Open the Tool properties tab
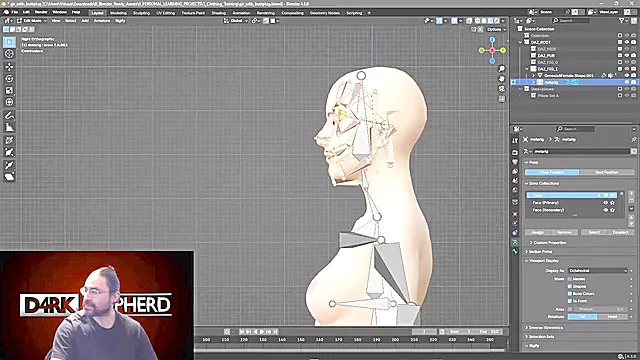640x360 pixels. 515,140
